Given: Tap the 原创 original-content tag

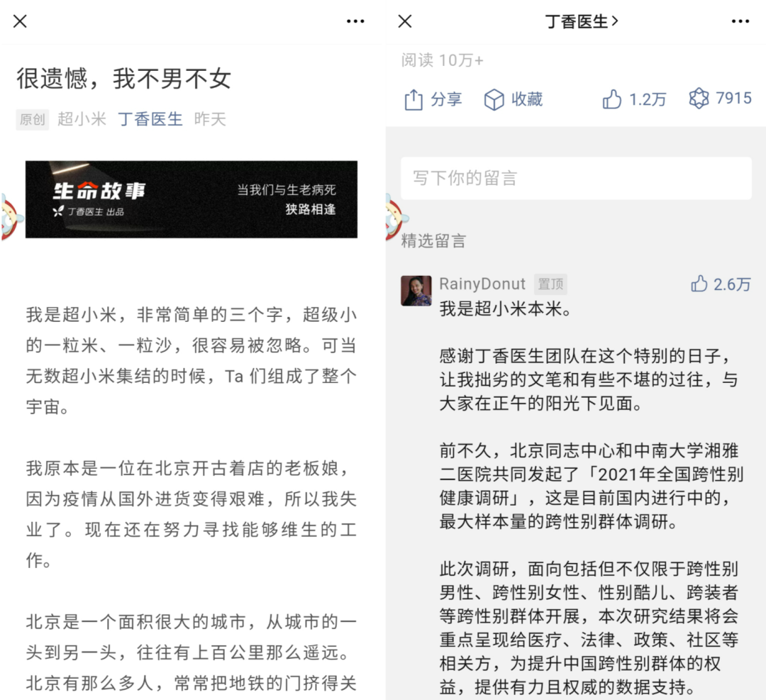Looking at the screenshot, I should (32, 119).
